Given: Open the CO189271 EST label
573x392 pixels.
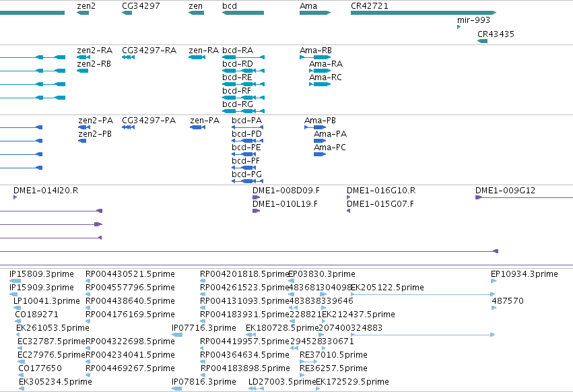Looking at the screenshot, I should (36, 315).
